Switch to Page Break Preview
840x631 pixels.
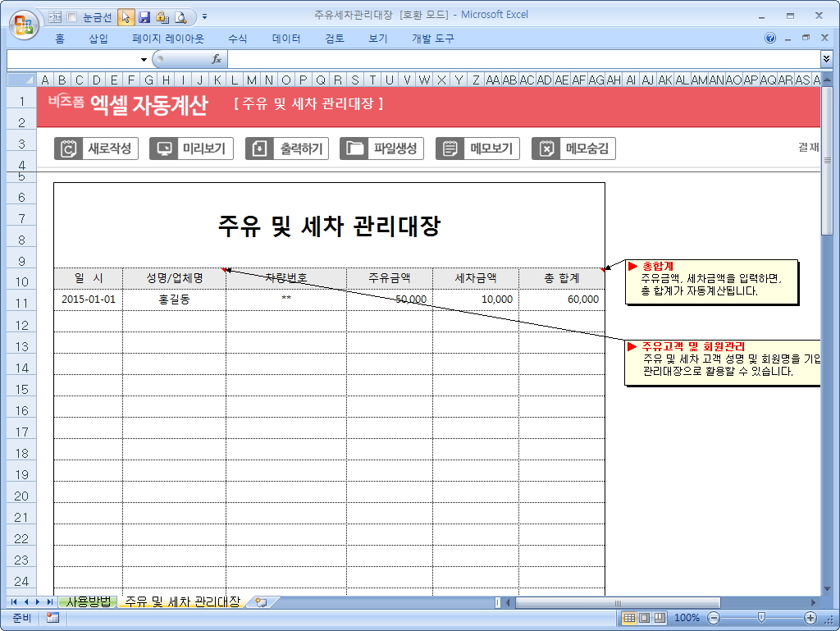point(660,618)
